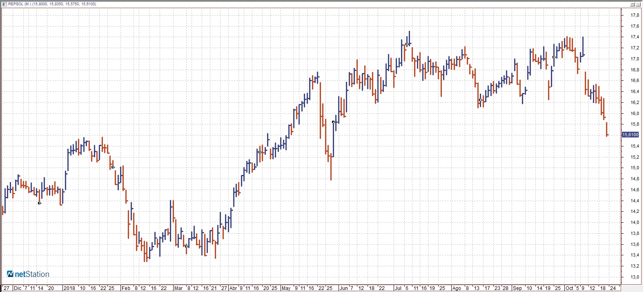Image resolution: width=644 pixels, height=292 pixels.
Task: Click the 17,8 price axis label
Action: (x=635, y=15)
